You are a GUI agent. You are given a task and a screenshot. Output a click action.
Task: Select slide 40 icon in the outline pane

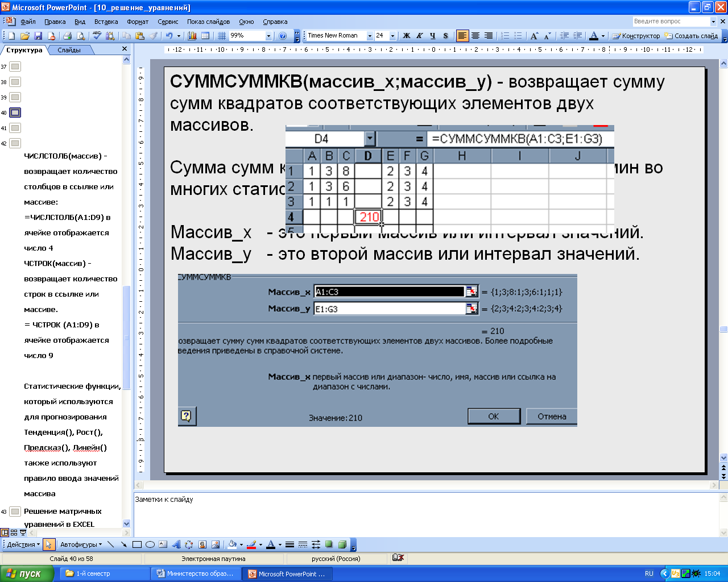pyautogui.click(x=15, y=113)
